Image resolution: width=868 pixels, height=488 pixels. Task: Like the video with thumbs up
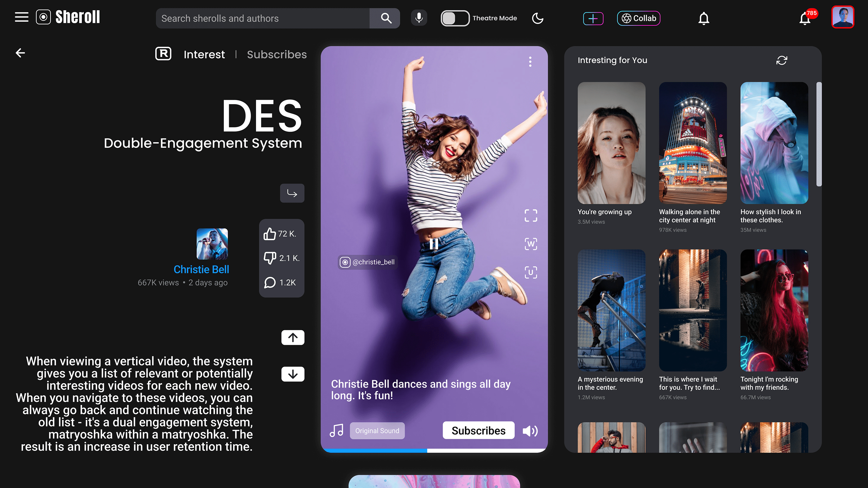[270, 234]
